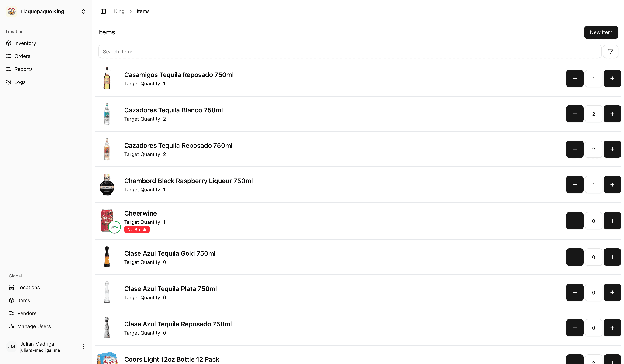Click the Items breadcrumb
Image resolution: width=624 pixels, height=364 pixels.
(143, 11)
